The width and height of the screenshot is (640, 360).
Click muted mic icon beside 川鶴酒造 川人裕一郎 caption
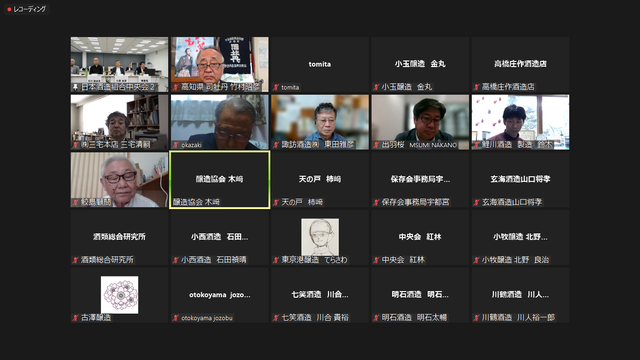click(x=477, y=318)
